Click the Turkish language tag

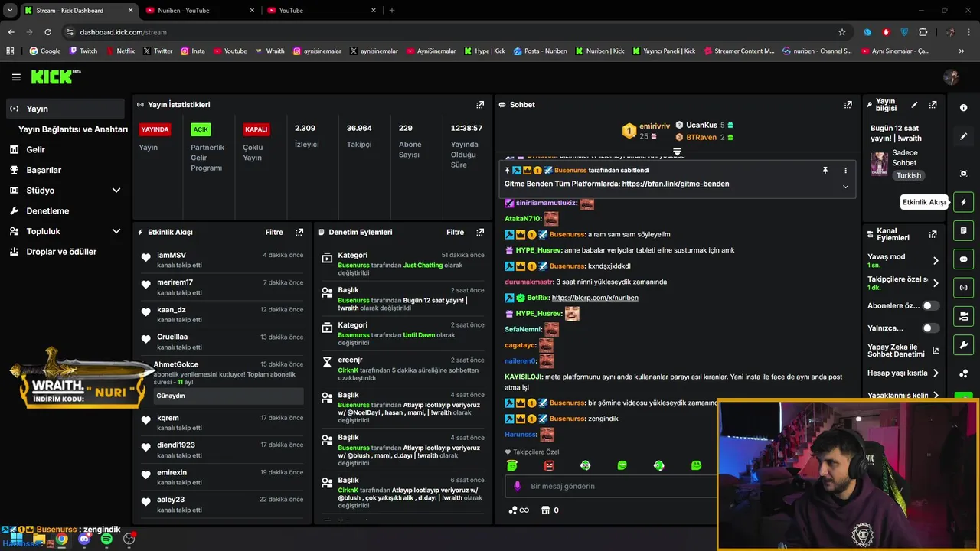[909, 175]
